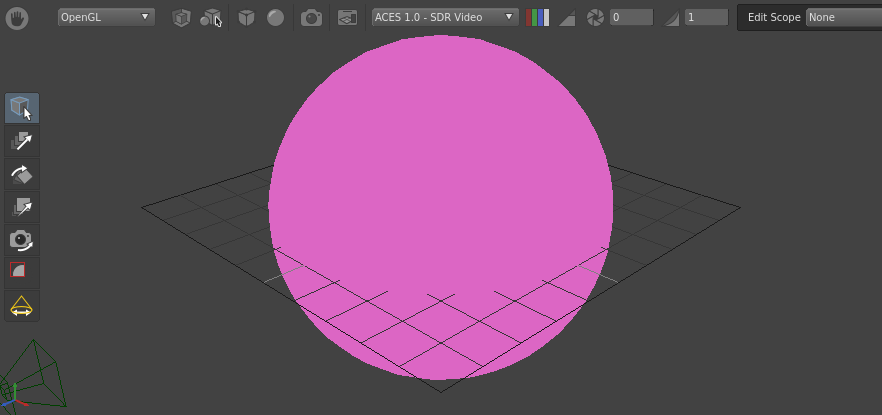Click the aperture exposure icon
882x415 pixels.
[595, 18]
